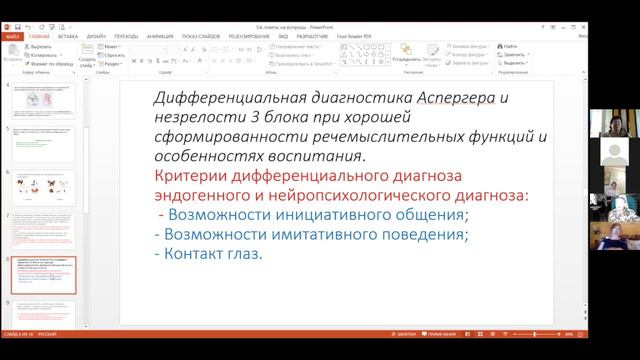Switch to ПОКАЗ СЛАЙДОВ ribbon tab
Image resolution: width=640 pixels, height=360 pixels.
[x=201, y=36]
